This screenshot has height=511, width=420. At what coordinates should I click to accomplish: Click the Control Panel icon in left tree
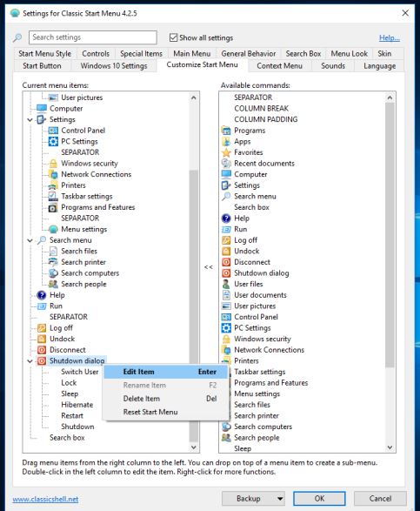(x=53, y=131)
